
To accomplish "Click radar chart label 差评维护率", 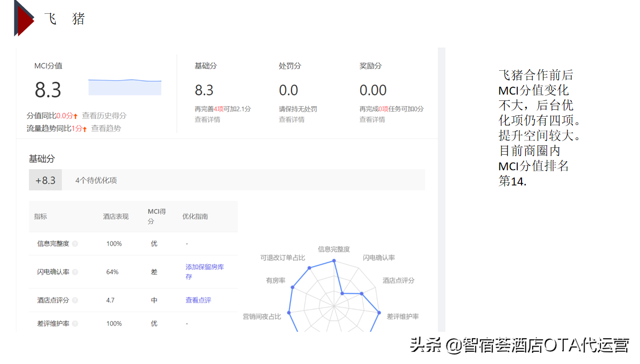I will point(403,316).
